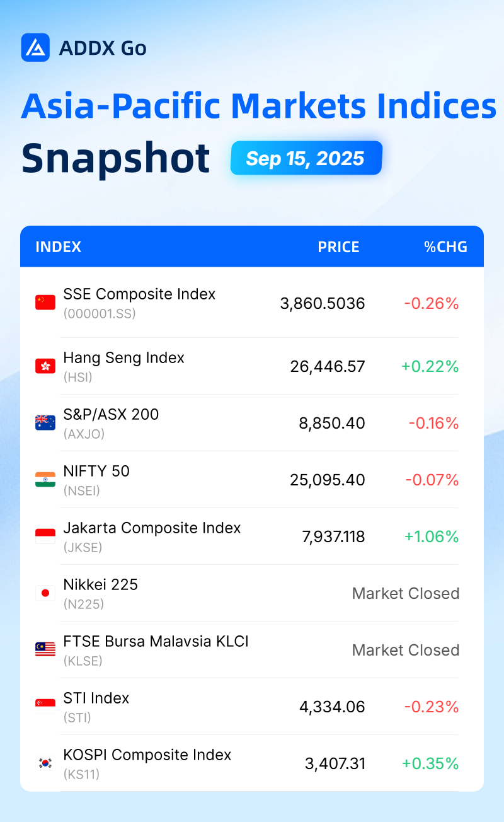Select the Sep 15, 2025 date badge
The height and width of the screenshot is (822, 504).
306,158
